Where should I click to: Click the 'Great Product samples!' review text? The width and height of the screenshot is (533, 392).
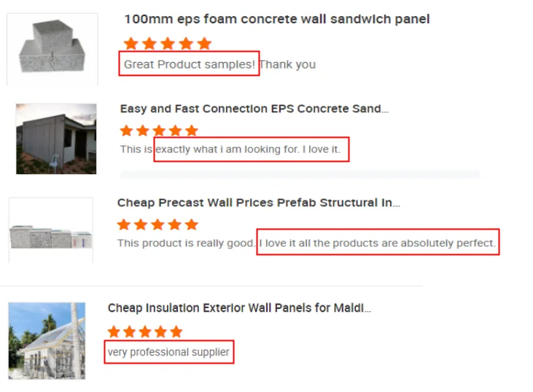pyautogui.click(x=189, y=64)
